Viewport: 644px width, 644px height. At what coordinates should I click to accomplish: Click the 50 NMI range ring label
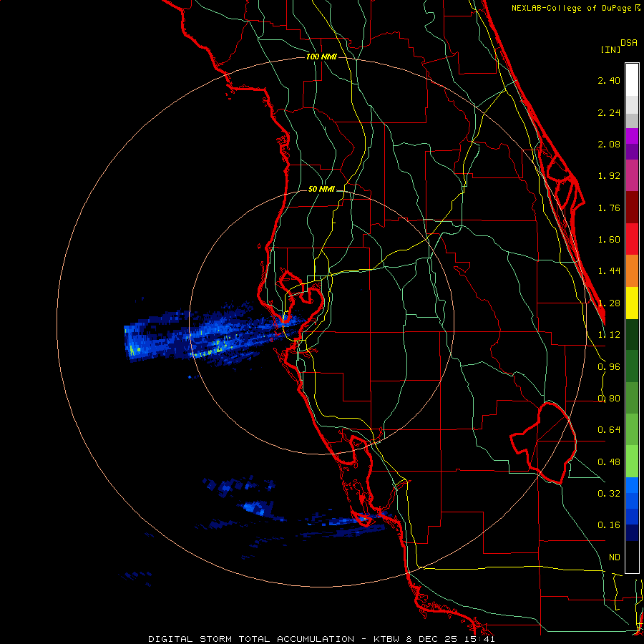[x=321, y=190]
